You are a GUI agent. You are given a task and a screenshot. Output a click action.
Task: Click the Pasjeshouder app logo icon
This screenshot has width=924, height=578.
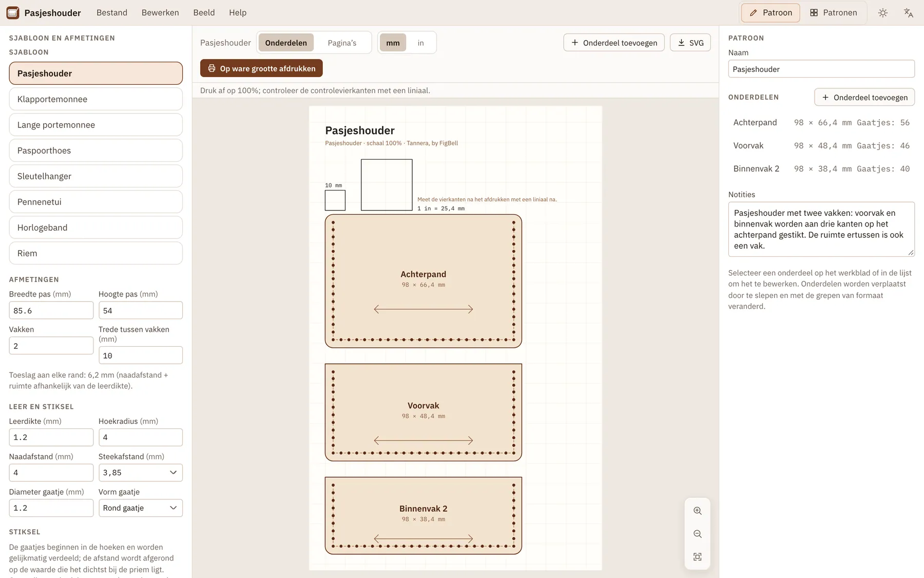tap(13, 13)
